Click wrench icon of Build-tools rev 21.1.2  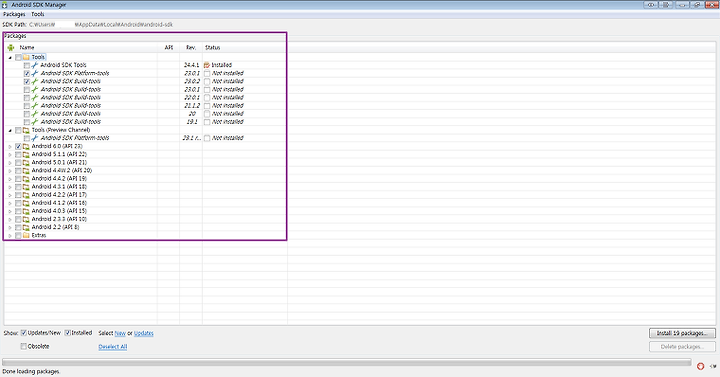[x=34, y=106]
